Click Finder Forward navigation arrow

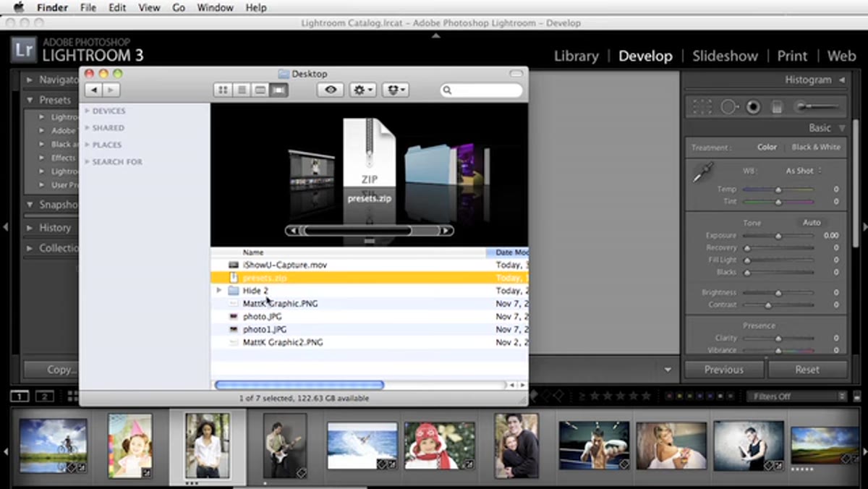pos(111,90)
